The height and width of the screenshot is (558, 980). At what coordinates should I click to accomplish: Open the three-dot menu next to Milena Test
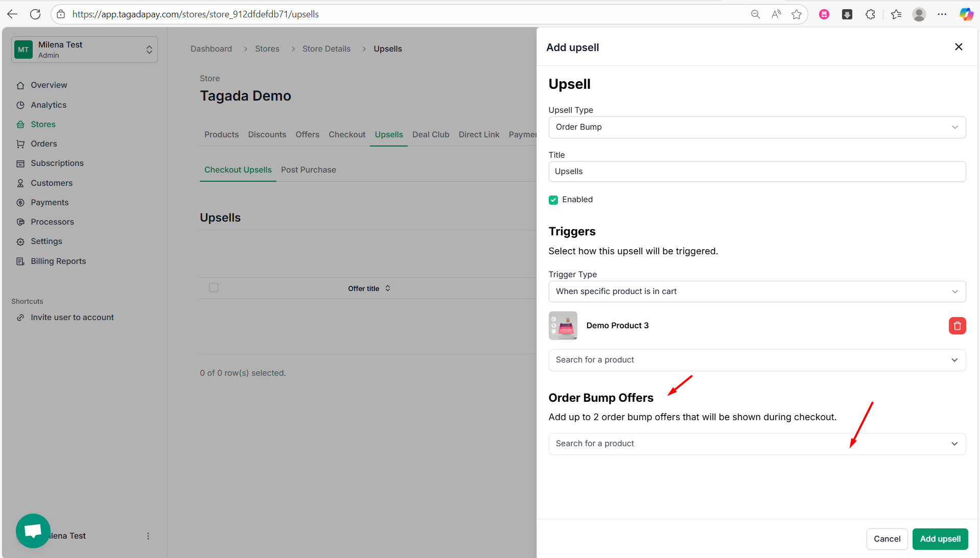[x=148, y=536]
